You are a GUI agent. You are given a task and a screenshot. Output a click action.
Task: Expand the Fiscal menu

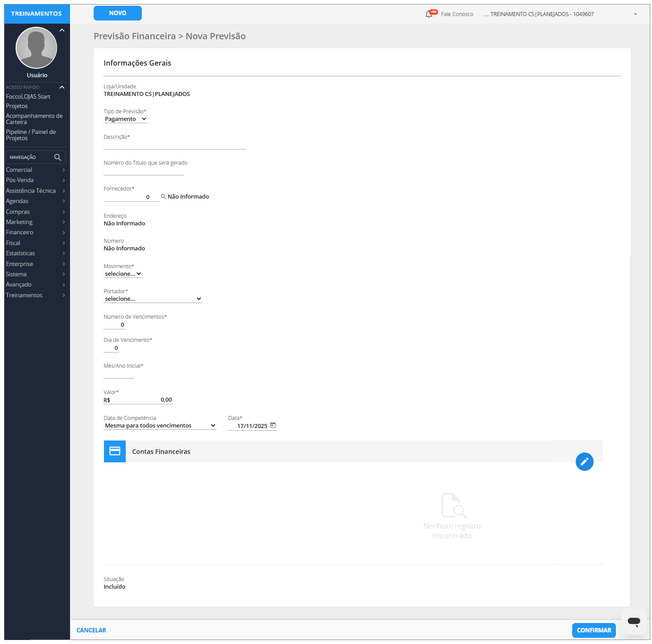36,243
